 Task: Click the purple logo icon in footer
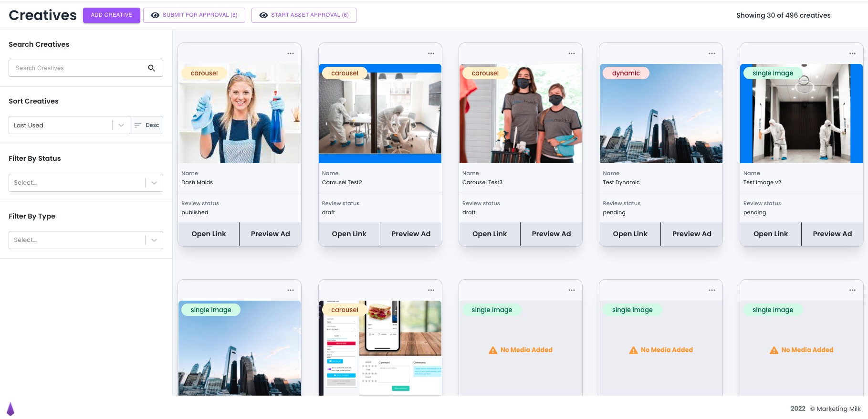[10, 409]
